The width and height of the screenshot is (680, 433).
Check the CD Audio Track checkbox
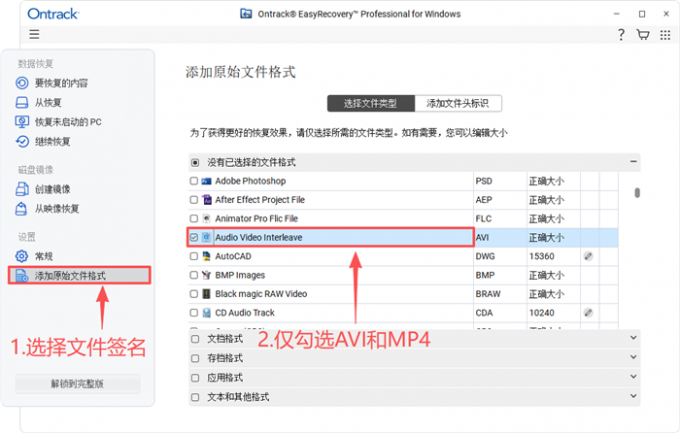(194, 313)
